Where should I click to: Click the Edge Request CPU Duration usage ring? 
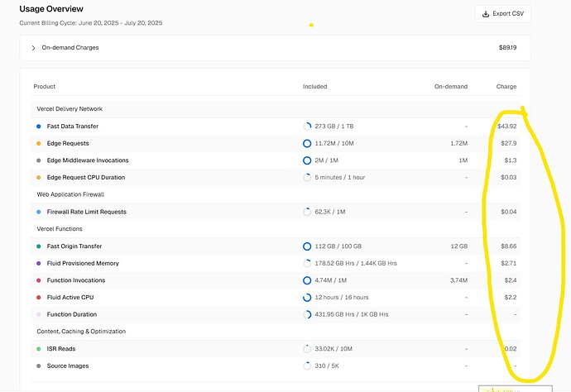click(307, 178)
